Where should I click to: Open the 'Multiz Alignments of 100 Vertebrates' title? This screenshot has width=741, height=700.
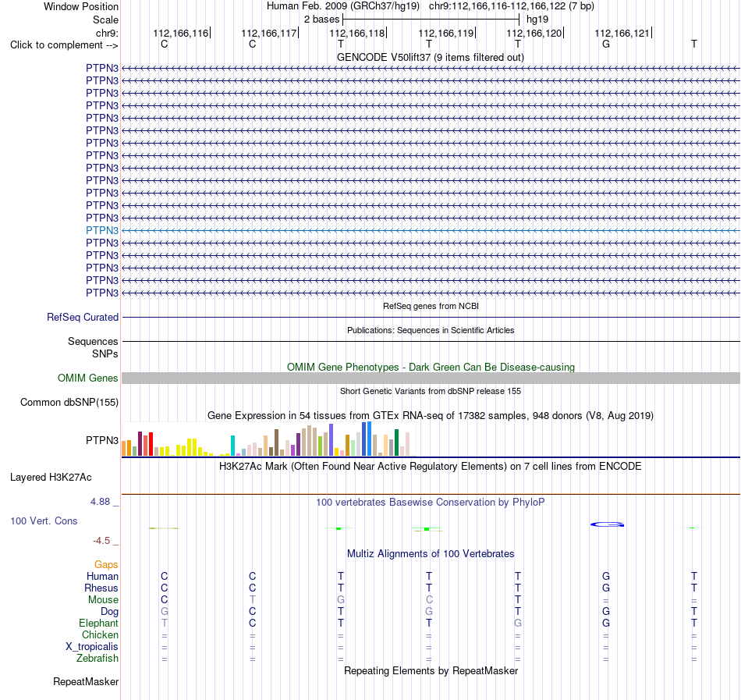(x=431, y=553)
